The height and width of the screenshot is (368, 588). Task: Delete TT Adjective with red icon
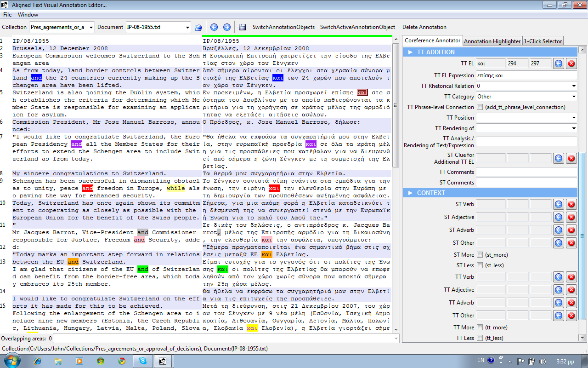(x=571, y=290)
